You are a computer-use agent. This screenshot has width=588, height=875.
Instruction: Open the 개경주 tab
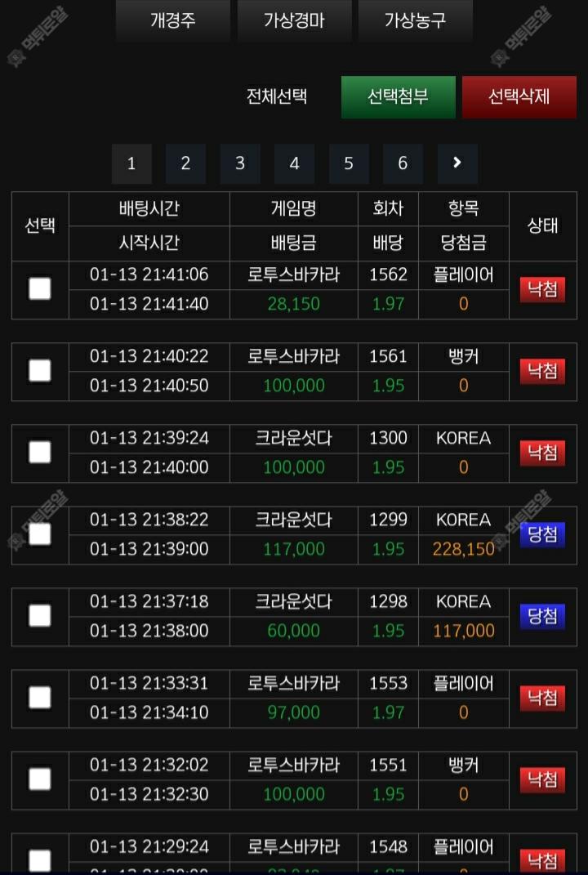tap(172, 20)
